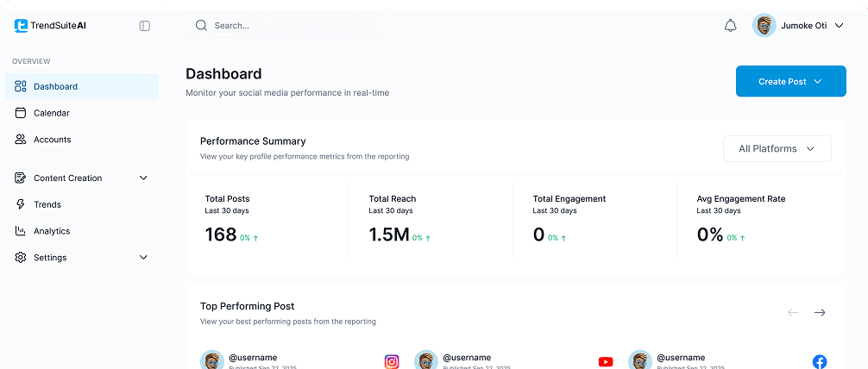This screenshot has height=369, width=868.
Task: Open the Calendar page
Action: pos(51,113)
